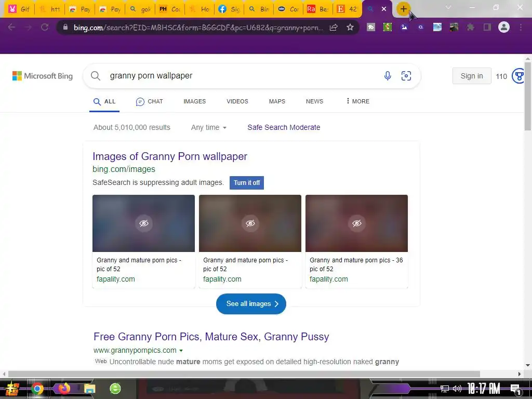Switch to the VIDEOS tab
The image size is (532, 399).
coord(237,101)
